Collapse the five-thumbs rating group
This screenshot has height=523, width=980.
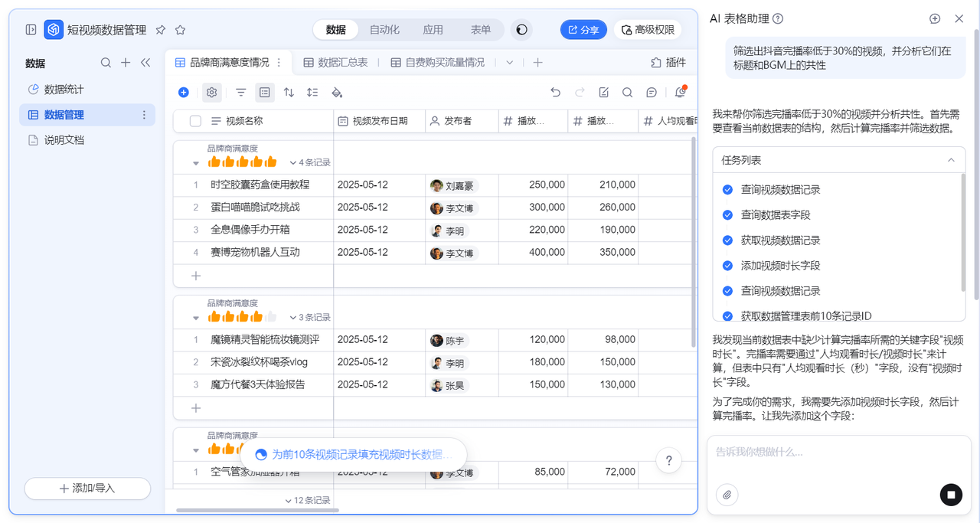pyautogui.click(x=195, y=163)
